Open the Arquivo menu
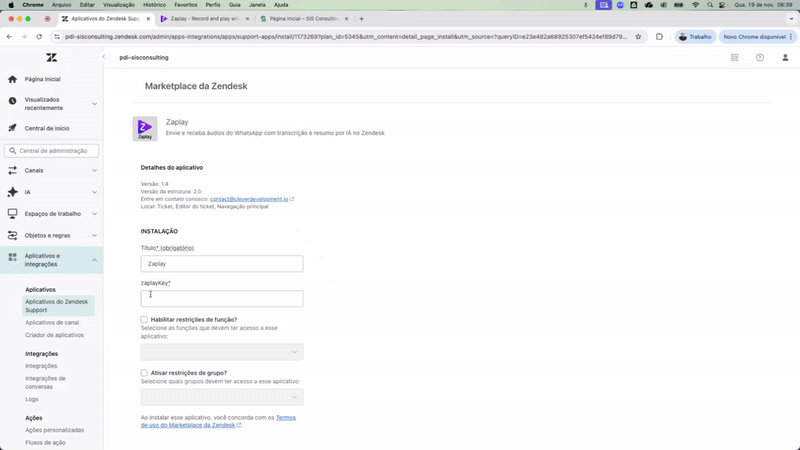 click(61, 5)
